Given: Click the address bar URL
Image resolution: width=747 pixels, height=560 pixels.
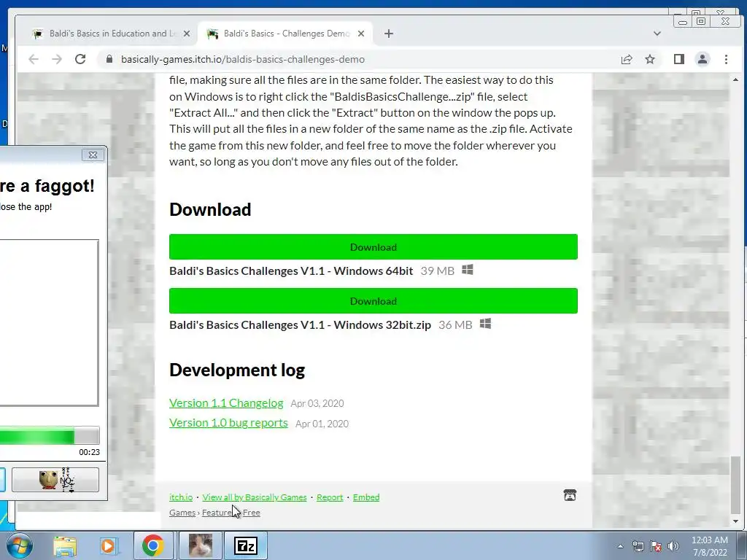Looking at the screenshot, I should click(x=243, y=59).
